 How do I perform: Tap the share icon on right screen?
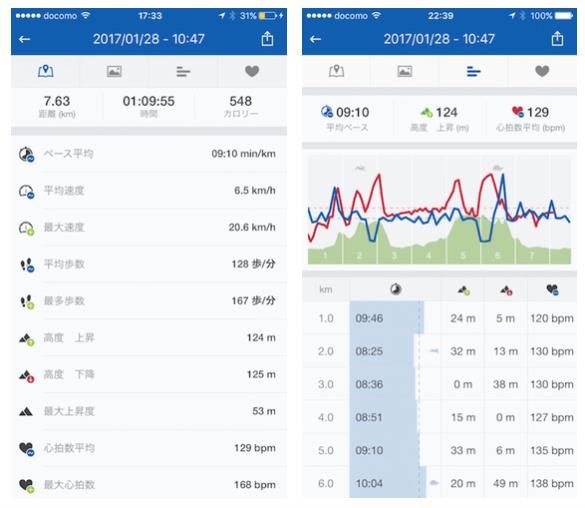coord(557,39)
